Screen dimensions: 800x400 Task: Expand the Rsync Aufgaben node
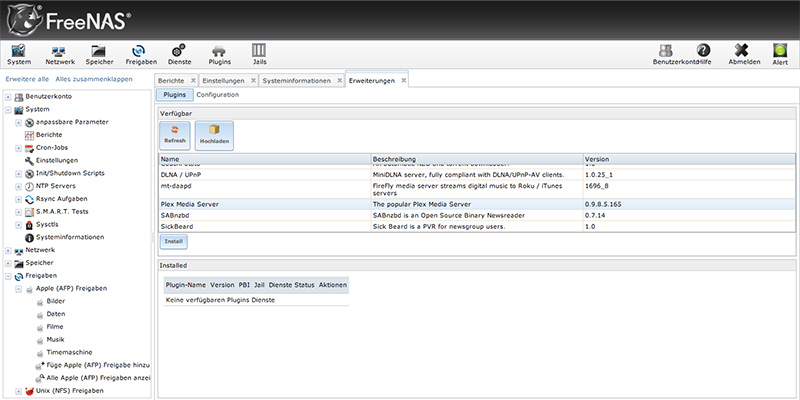point(18,199)
